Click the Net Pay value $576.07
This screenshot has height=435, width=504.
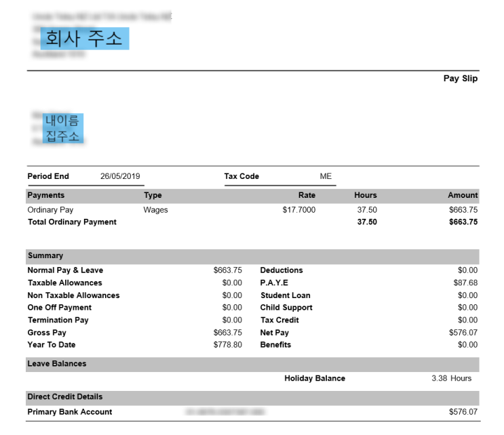[x=463, y=333]
